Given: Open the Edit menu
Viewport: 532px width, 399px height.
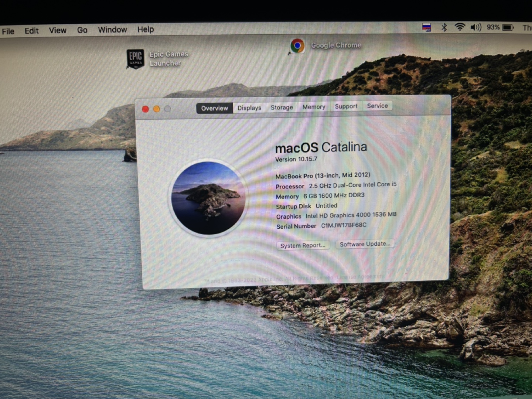Looking at the screenshot, I should 32,31.
